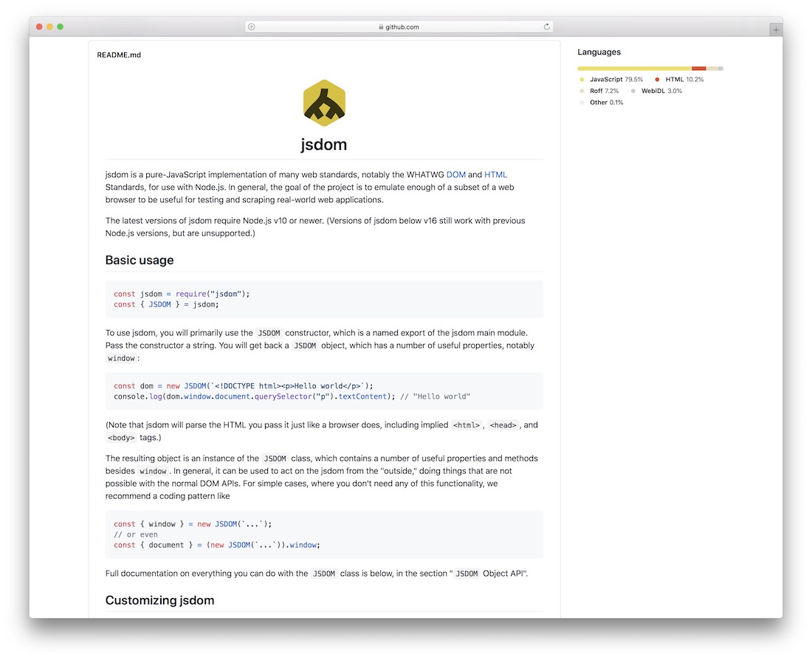Viewport: 812px width, 660px height.
Task: Click the red HTML legend dot
Action: click(657, 79)
